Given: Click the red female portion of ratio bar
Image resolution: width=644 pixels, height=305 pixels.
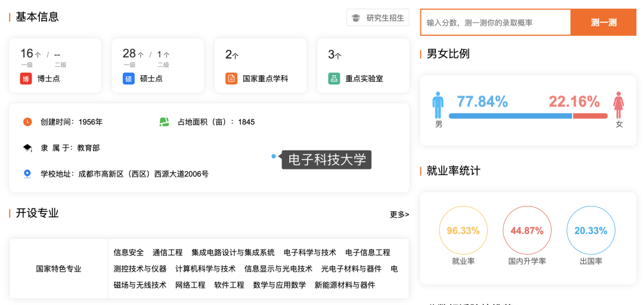Looking at the screenshot, I should 590,116.
